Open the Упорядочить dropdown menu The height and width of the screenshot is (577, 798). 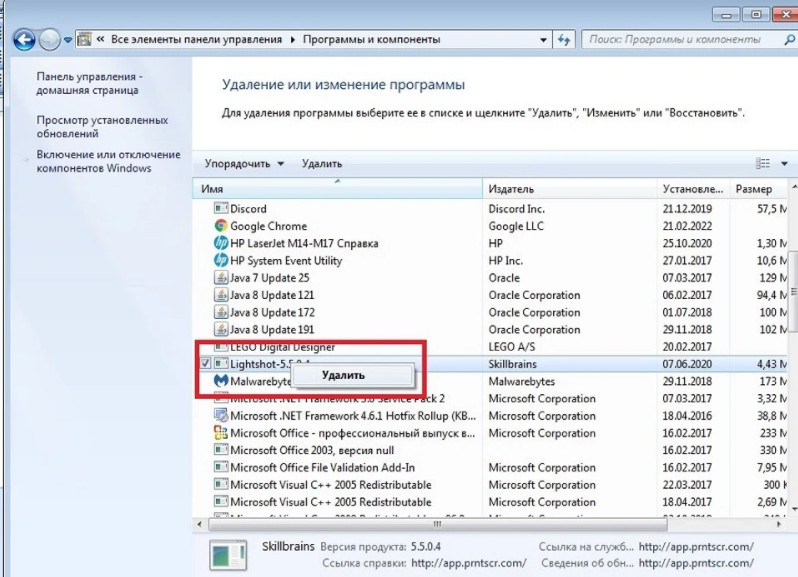(x=244, y=163)
